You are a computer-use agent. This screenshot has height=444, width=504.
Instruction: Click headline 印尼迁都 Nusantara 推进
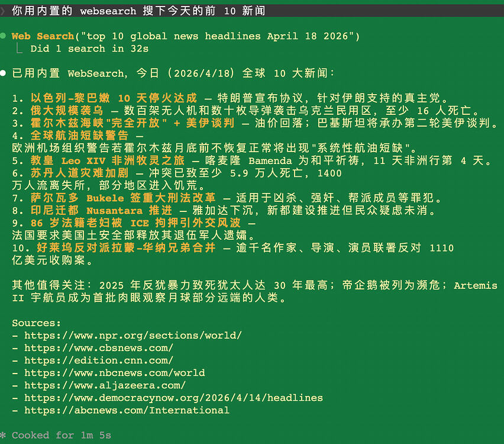(x=101, y=210)
